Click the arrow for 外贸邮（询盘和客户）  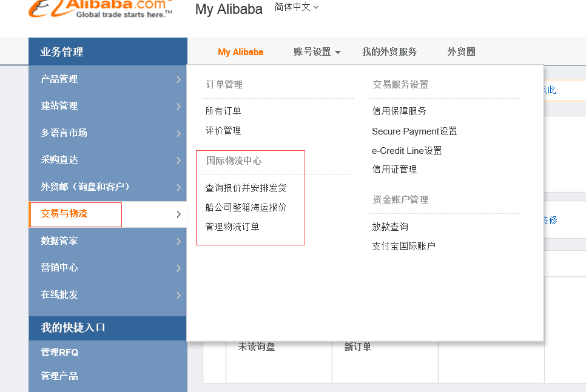point(178,187)
